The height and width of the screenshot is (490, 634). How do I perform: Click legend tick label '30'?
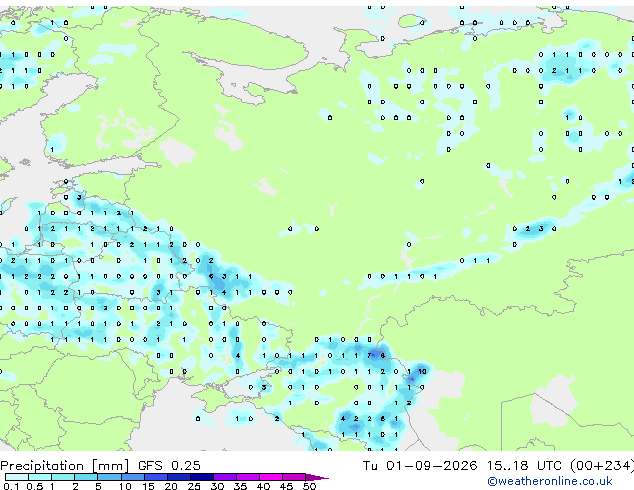[x=217, y=486]
